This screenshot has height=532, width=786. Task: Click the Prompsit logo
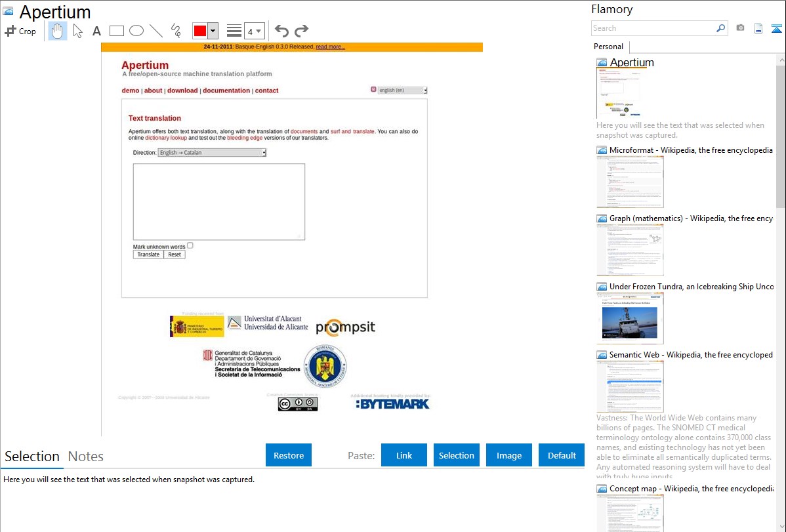click(345, 327)
